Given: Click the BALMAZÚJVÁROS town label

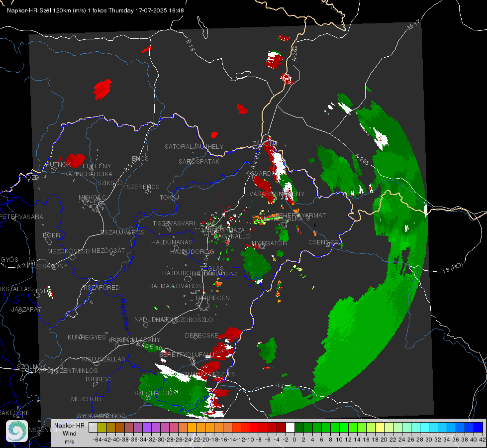Looking at the screenshot, I should (176, 286).
